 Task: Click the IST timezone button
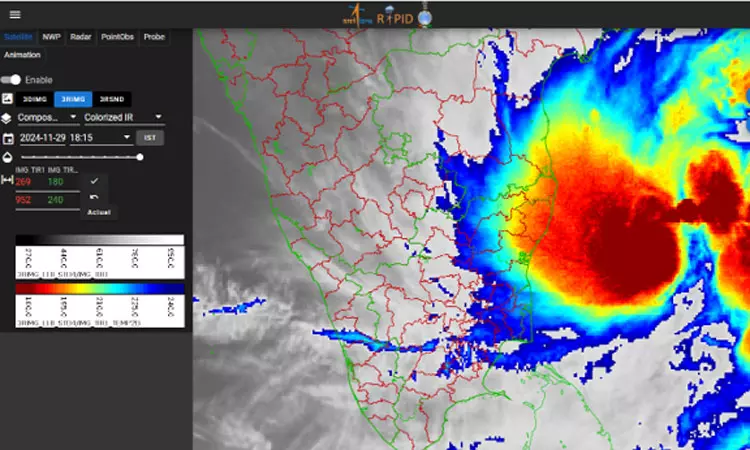(150, 137)
